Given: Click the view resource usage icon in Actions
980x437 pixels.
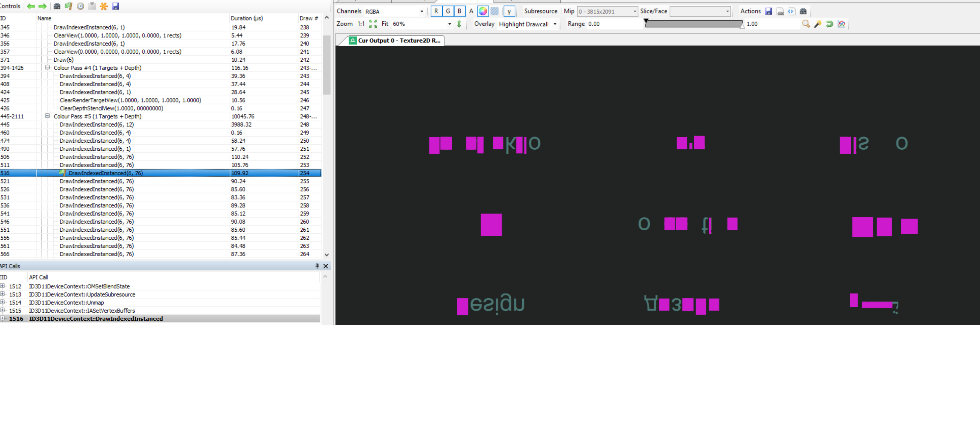Looking at the screenshot, I should click(791, 11).
